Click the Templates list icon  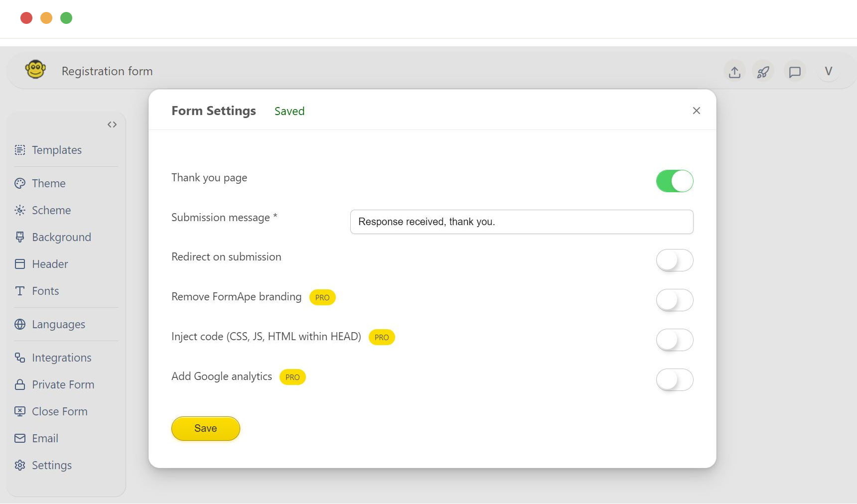20,150
